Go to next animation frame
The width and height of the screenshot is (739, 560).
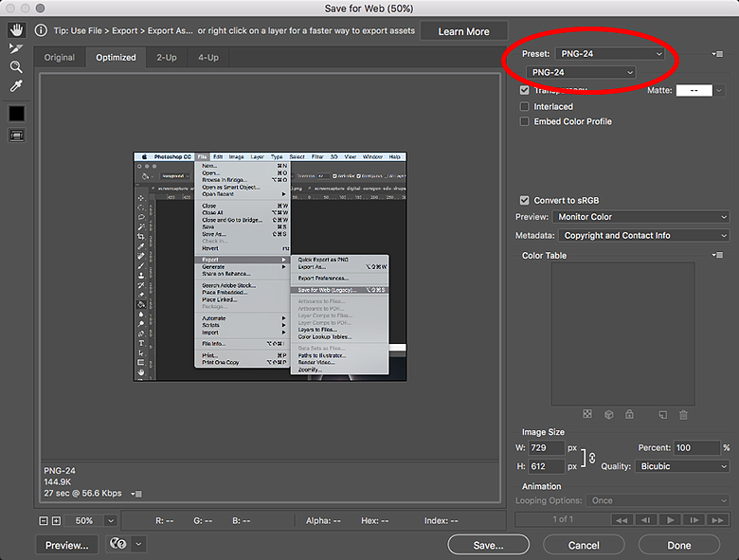(x=694, y=520)
